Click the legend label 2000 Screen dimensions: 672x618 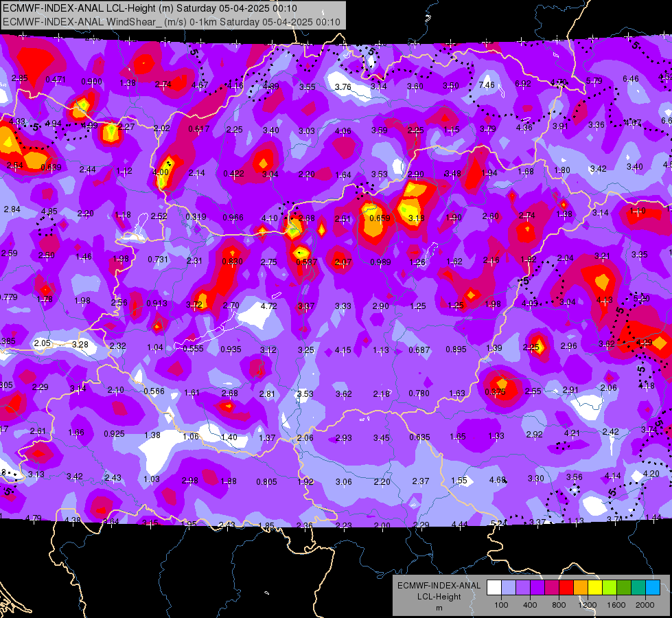(645, 605)
